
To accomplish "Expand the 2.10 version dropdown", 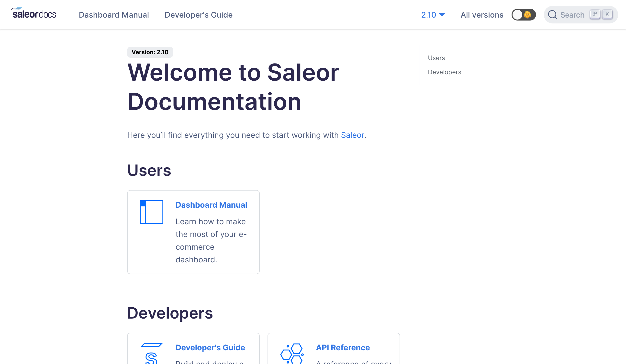I will pos(433,15).
